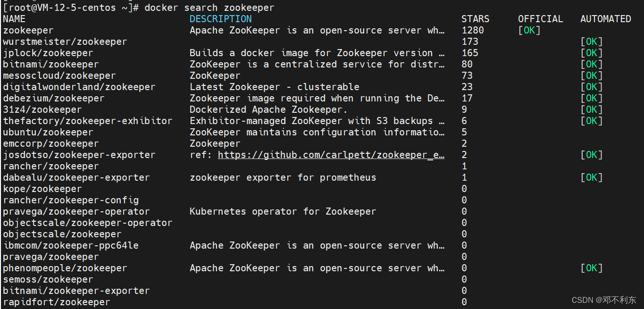Screen dimensions: 644x309
Task: Click the NAME column header
Action: [x=14, y=19]
